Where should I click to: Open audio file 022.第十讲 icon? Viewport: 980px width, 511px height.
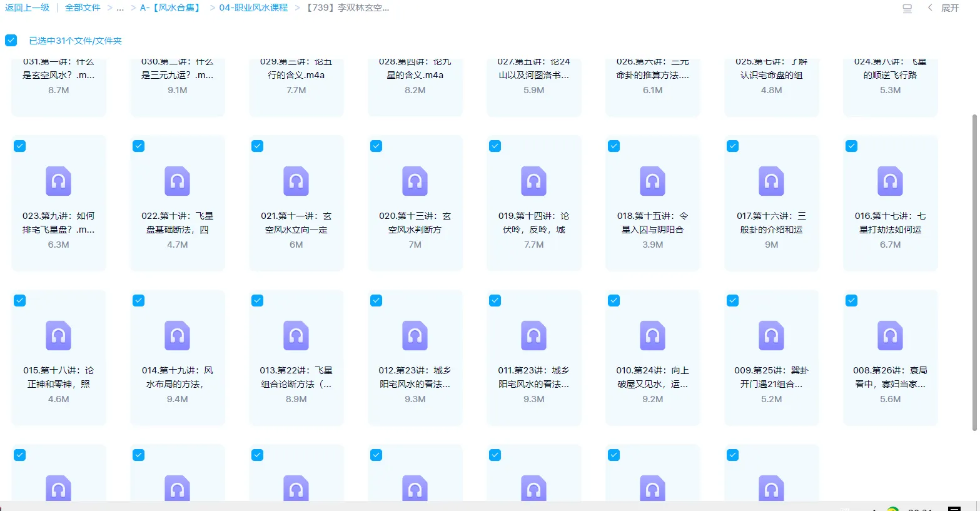[177, 181]
